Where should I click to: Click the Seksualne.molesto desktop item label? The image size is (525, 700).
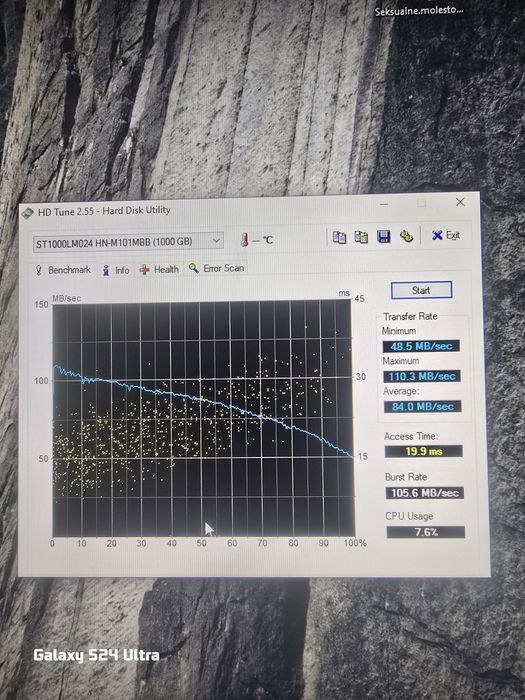(419, 11)
